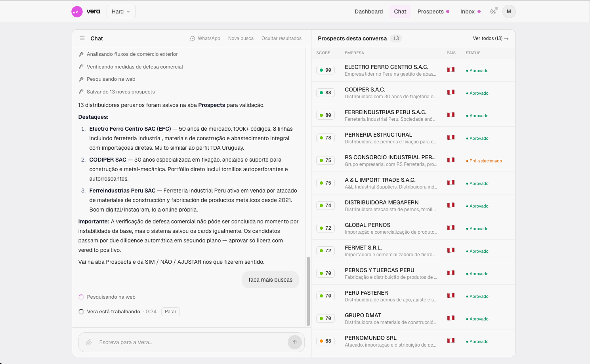590x364 pixels.
Task: Click the SCORE column header
Action: [x=323, y=53]
